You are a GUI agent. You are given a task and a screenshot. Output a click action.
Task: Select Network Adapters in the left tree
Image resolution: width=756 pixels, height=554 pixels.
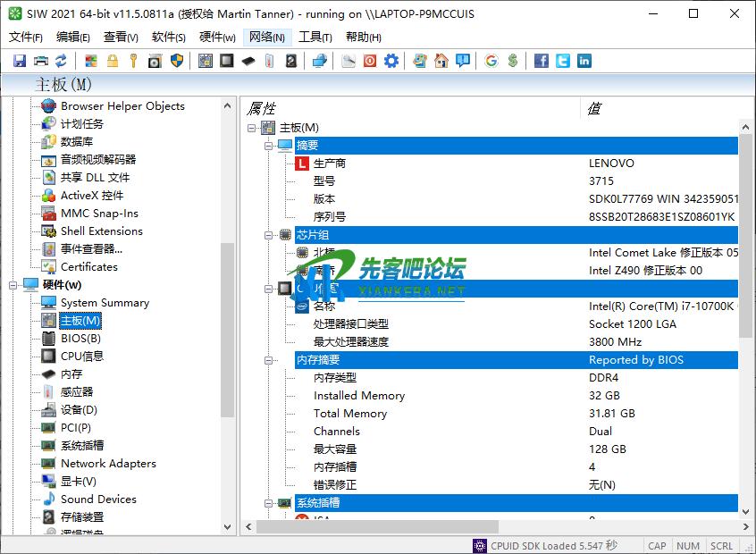coord(107,464)
